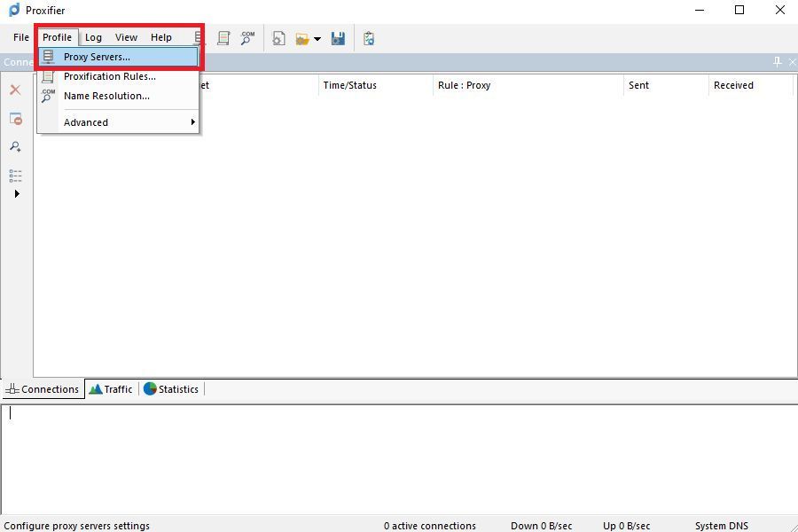This screenshot has height=532, width=798.
Task: Click 'System DNS' in the status bar
Action: click(x=721, y=526)
